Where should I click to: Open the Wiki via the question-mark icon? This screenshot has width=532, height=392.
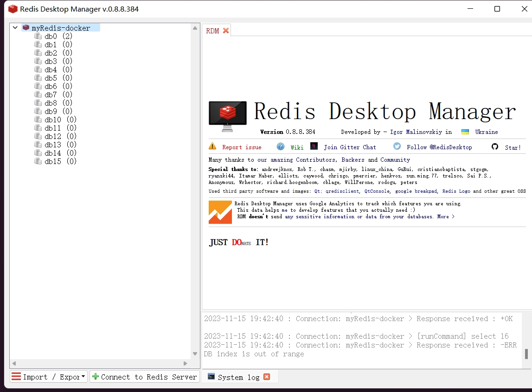click(x=281, y=146)
